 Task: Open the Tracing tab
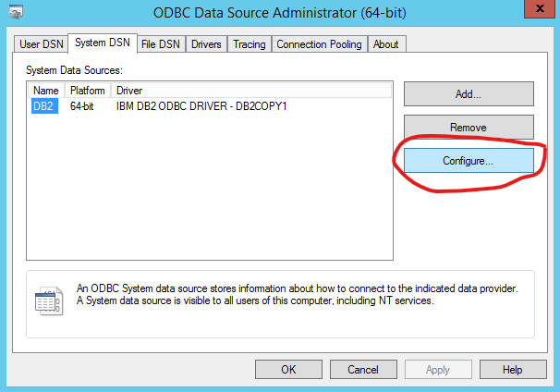tap(249, 44)
